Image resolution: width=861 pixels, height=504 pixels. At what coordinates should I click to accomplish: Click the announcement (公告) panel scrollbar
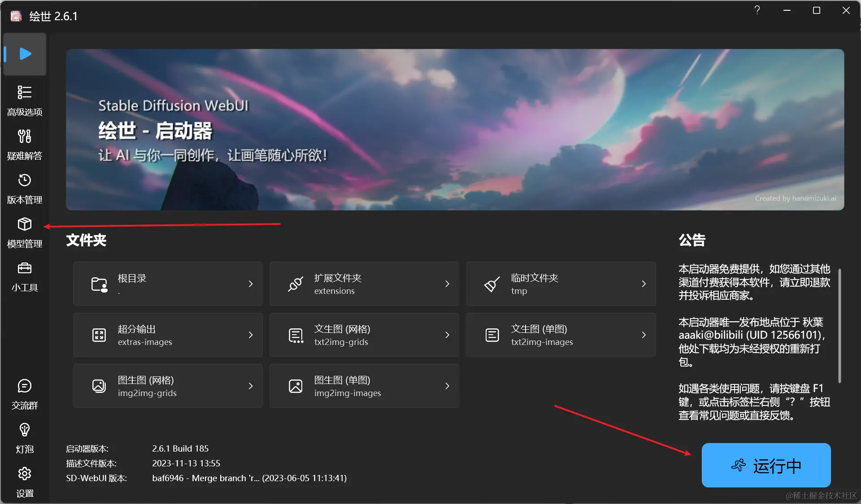point(839,325)
